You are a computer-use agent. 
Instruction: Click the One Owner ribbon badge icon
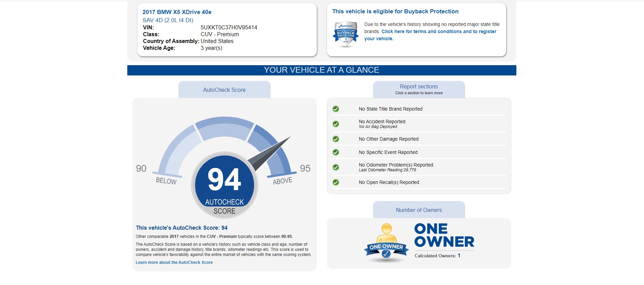[x=386, y=243]
